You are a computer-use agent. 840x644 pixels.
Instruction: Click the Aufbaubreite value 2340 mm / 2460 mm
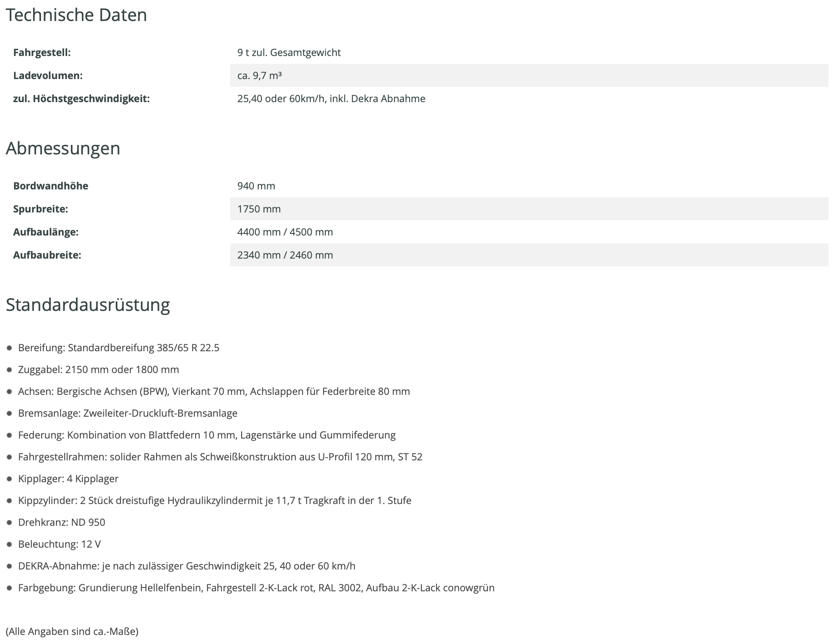click(x=285, y=255)
